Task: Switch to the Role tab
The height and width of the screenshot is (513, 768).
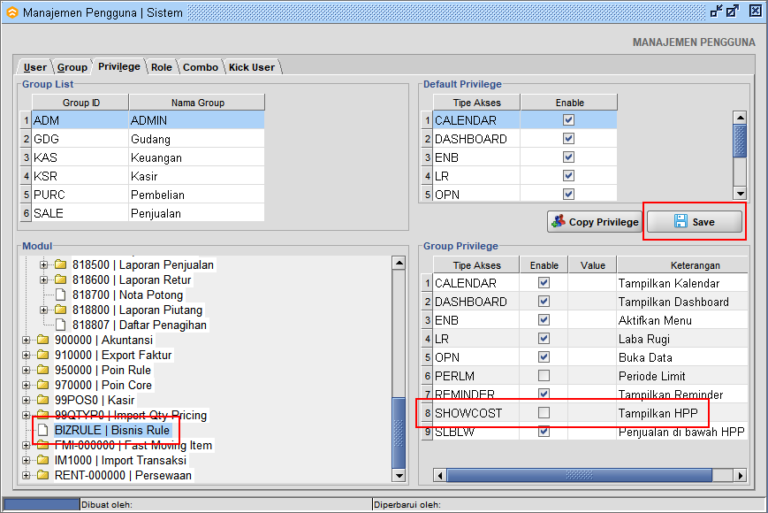Action: pos(161,67)
